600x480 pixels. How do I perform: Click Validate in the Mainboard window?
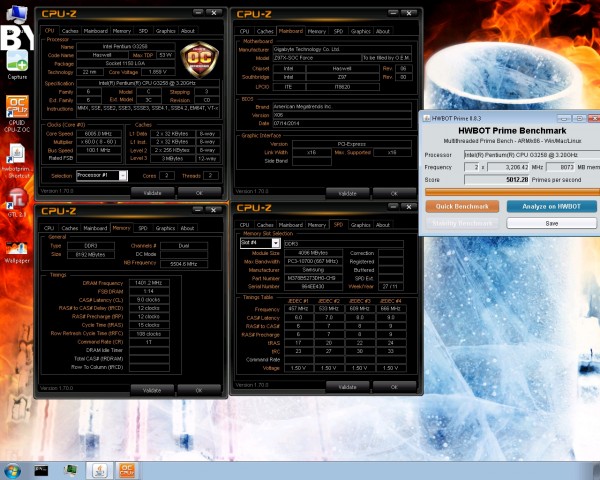pyautogui.click(x=347, y=194)
